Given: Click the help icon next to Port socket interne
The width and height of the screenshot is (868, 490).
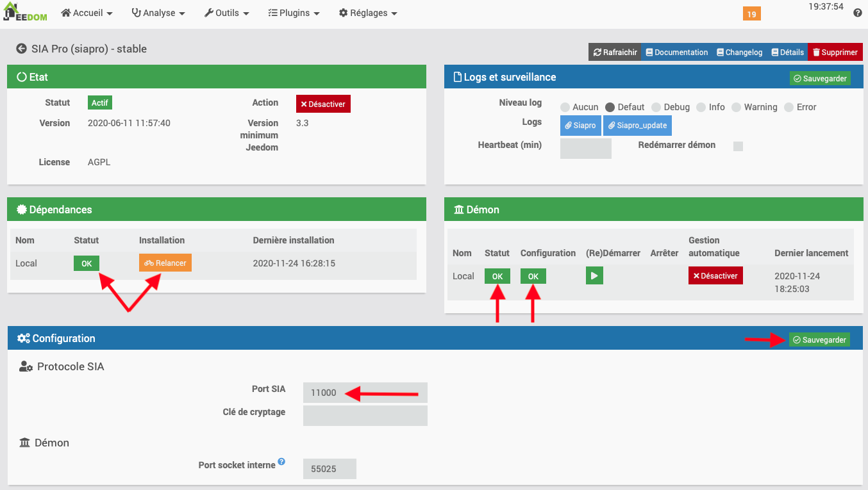Looking at the screenshot, I should (x=281, y=461).
